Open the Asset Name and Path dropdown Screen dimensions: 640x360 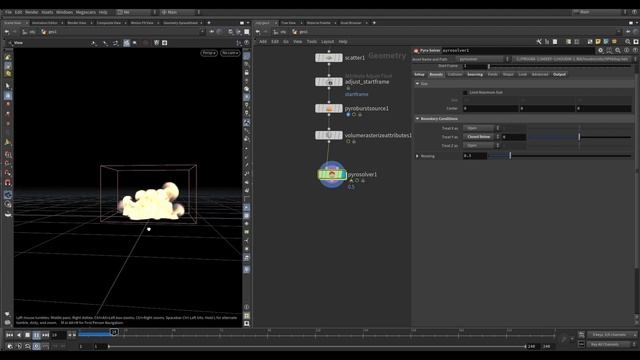[x=482, y=59]
